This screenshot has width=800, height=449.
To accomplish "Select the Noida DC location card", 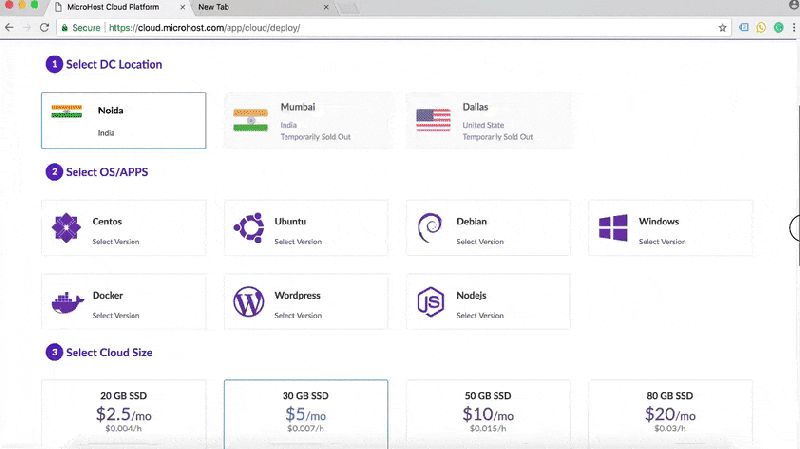I will (124, 120).
